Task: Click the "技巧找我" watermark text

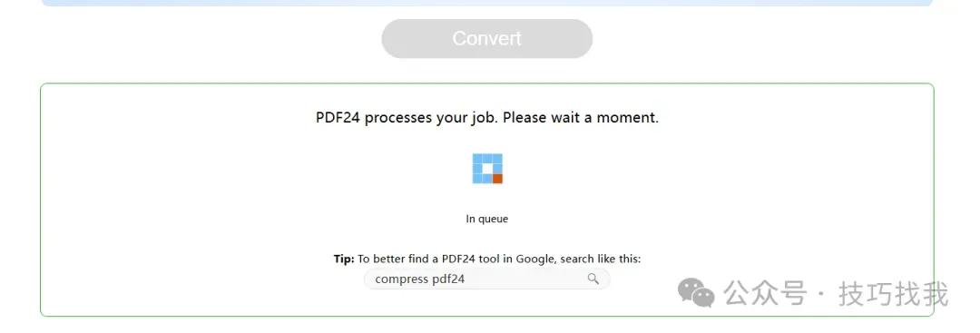Action: (894, 294)
